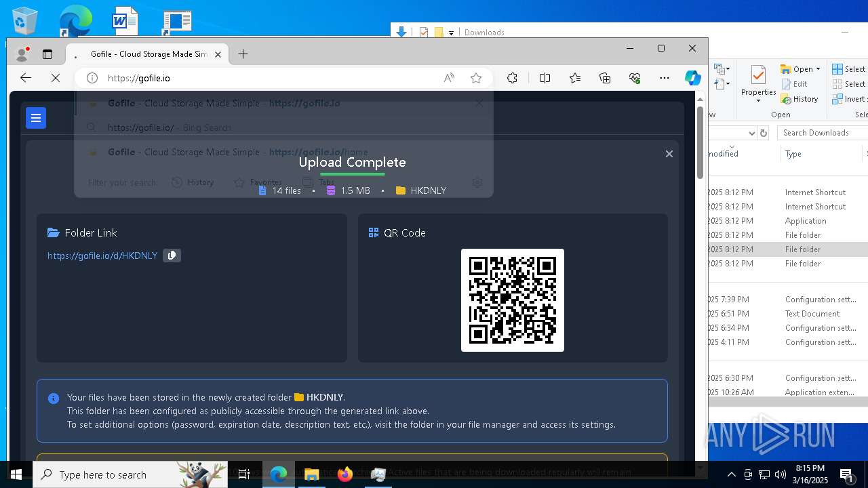868x488 pixels.
Task: Toggle Edge split screen
Action: click(545, 78)
